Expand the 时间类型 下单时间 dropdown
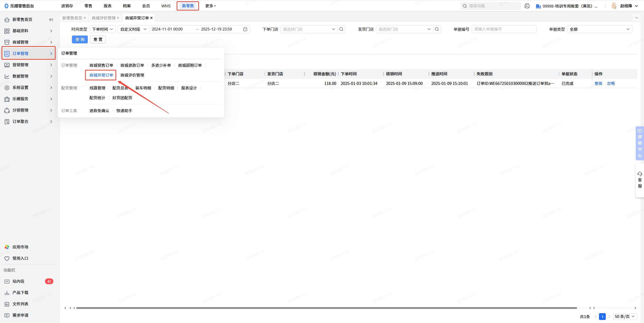 102,29
